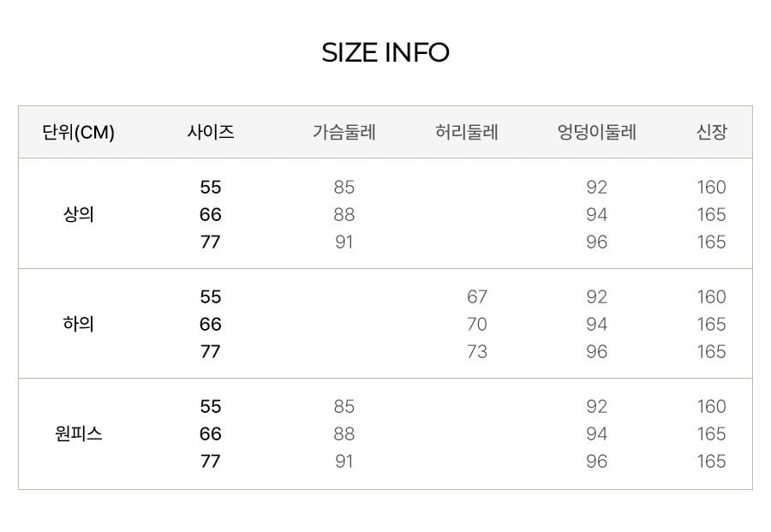The width and height of the screenshot is (771, 532).
Task: Select the 단위(CM) column header
Action: pyautogui.click(x=78, y=132)
